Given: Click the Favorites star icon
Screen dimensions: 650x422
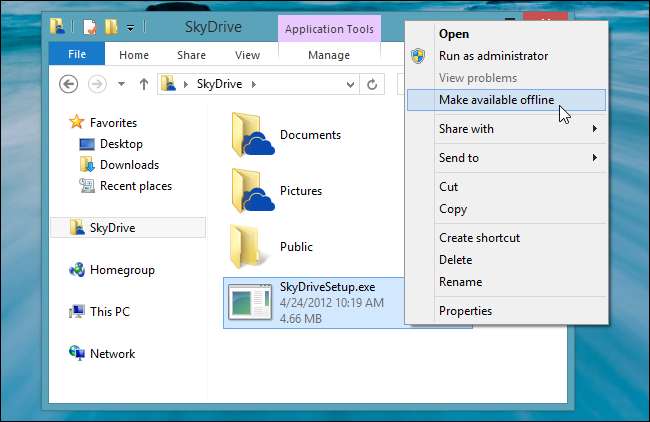Looking at the screenshot, I should pyautogui.click(x=77, y=122).
